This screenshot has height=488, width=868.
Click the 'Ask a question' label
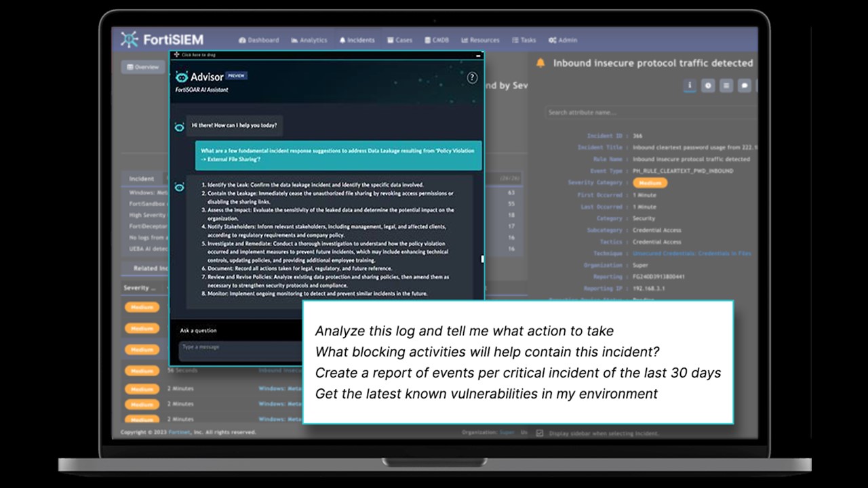pyautogui.click(x=198, y=331)
